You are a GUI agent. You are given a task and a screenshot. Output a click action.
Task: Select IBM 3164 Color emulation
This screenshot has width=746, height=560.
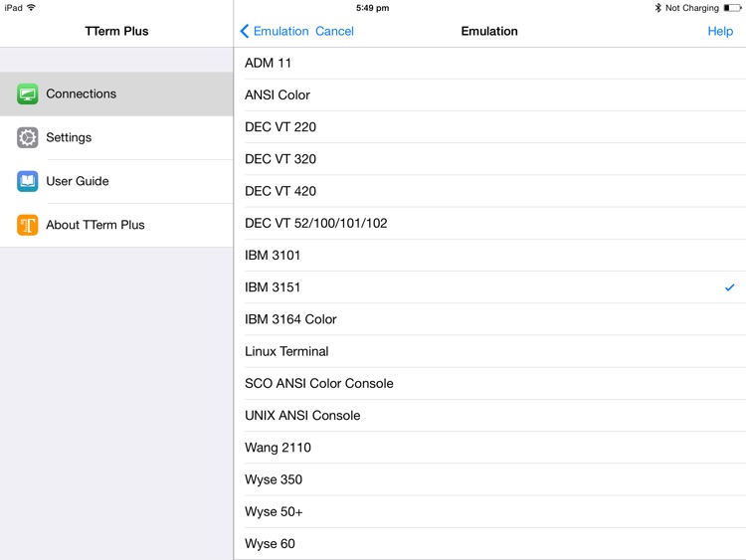(490, 319)
